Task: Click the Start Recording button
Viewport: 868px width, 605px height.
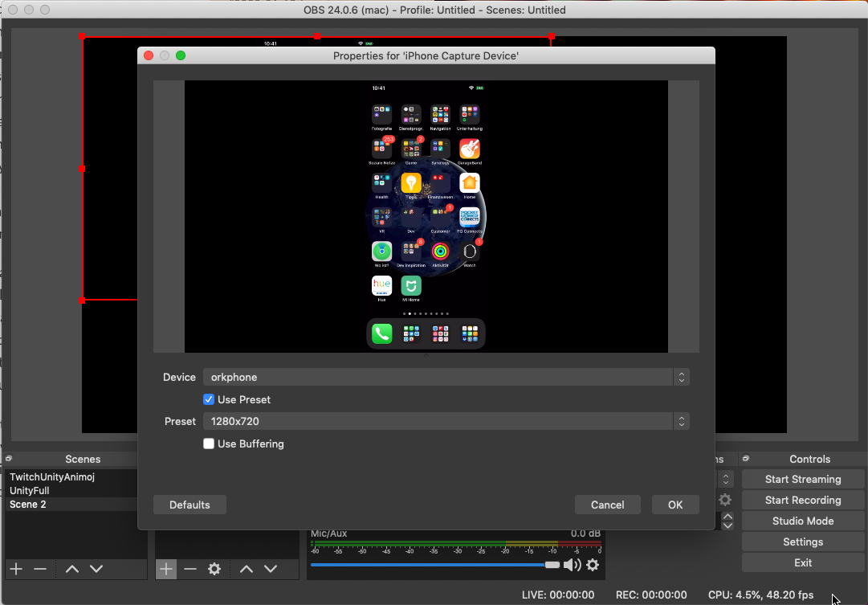Action: (802, 500)
